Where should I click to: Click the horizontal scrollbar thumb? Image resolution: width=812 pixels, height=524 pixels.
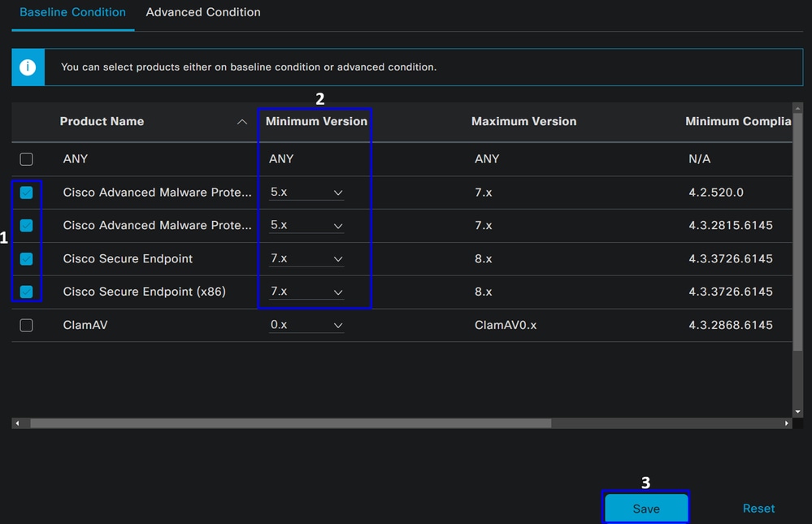tap(290, 423)
